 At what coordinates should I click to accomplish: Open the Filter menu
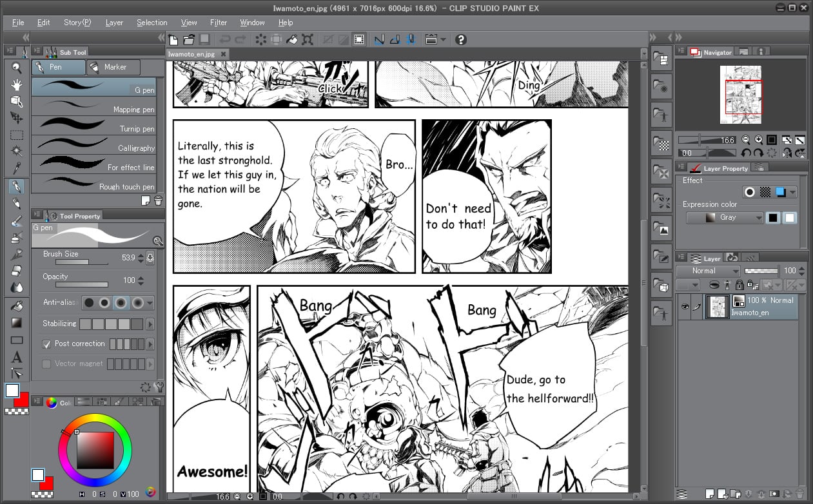(219, 23)
